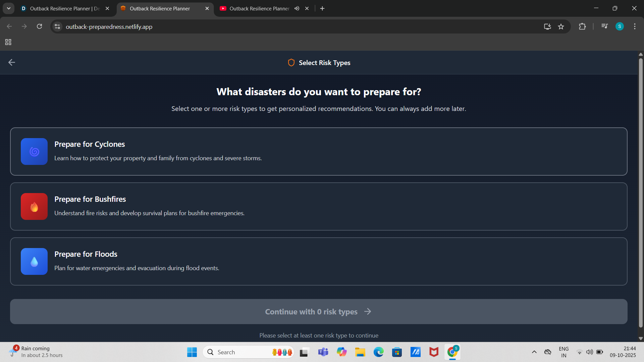The height and width of the screenshot is (362, 644).
Task: Open the Chrome three-dot menu
Action: click(x=635, y=26)
